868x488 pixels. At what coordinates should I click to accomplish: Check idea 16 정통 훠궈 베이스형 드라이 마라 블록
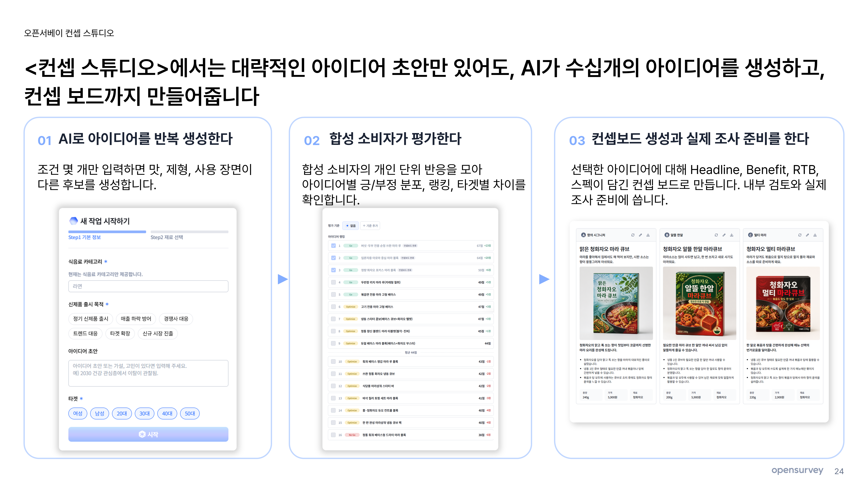(333, 435)
